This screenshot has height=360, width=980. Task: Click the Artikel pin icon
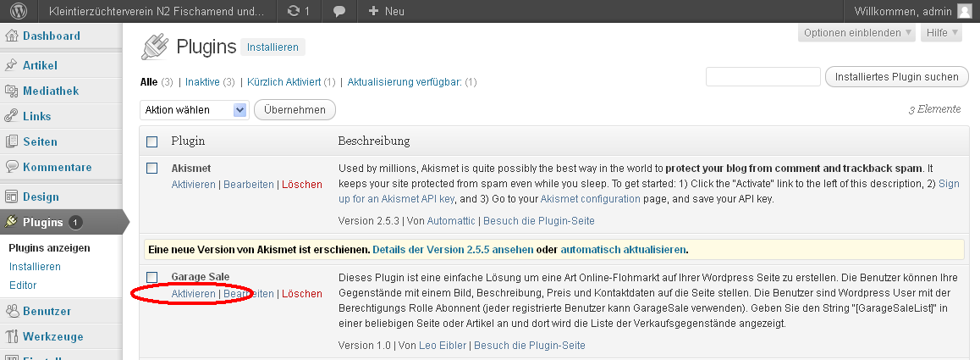pyautogui.click(x=12, y=65)
